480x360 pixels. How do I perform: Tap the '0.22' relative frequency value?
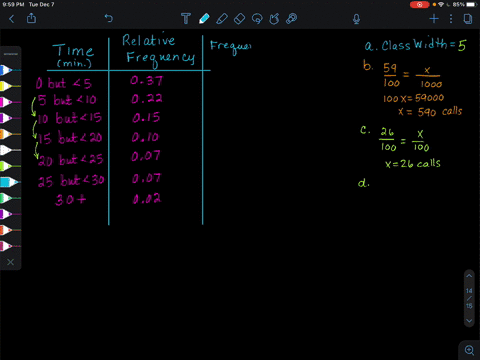[146, 99]
